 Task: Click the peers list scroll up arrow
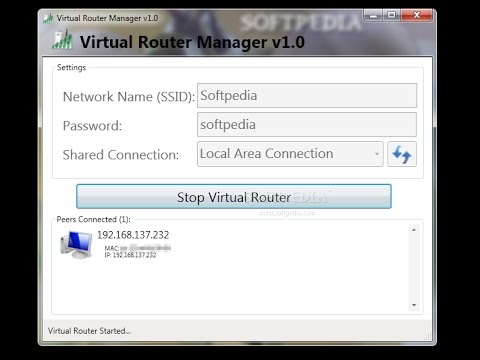(x=414, y=230)
